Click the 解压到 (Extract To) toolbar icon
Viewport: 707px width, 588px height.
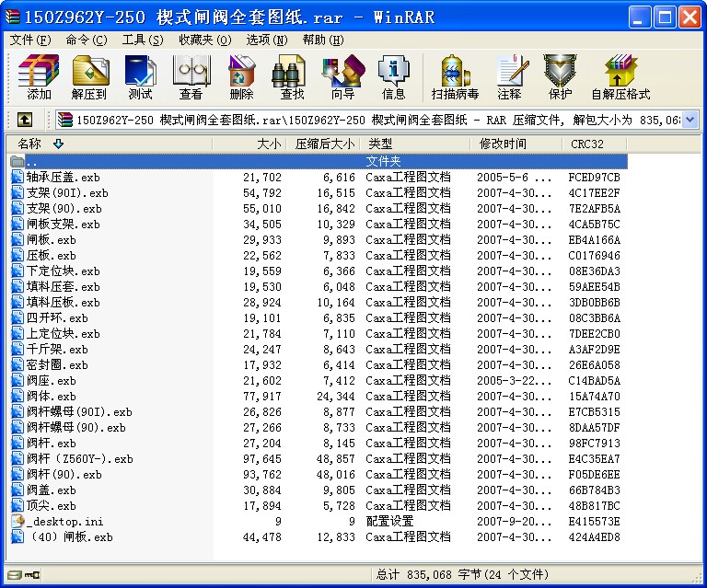[89, 77]
